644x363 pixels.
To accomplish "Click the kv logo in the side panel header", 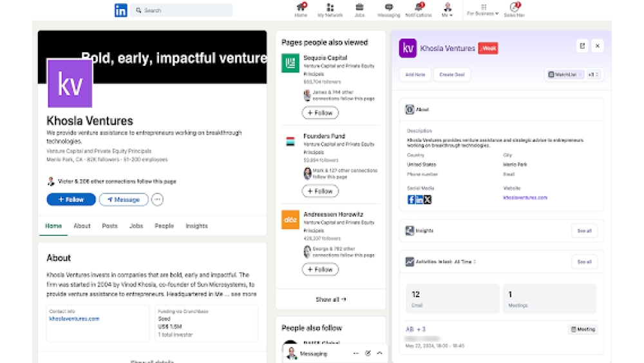I will [x=408, y=48].
